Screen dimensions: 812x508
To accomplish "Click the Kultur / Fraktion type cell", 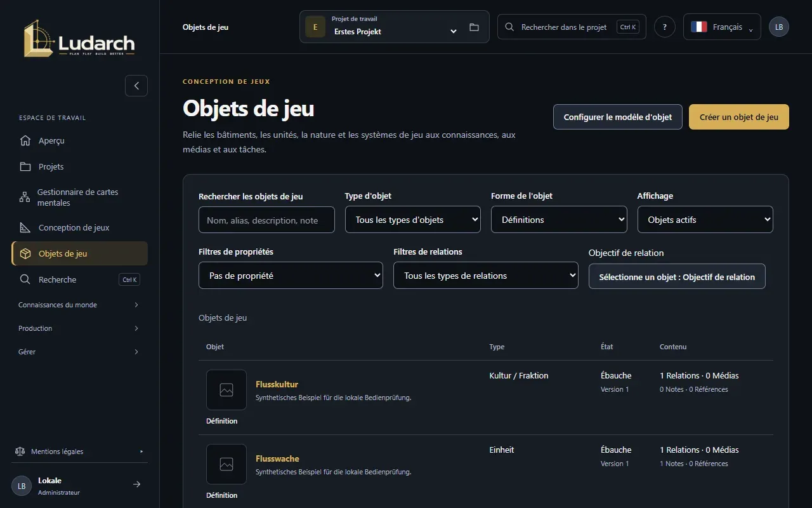I will [519, 375].
